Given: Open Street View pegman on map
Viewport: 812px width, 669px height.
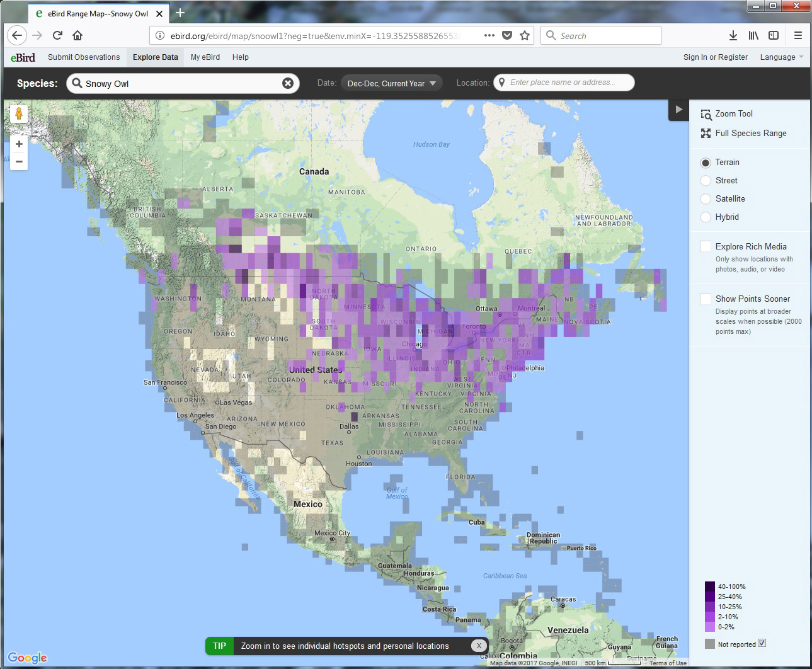Looking at the screenshot, I should (x=19, y=113).
